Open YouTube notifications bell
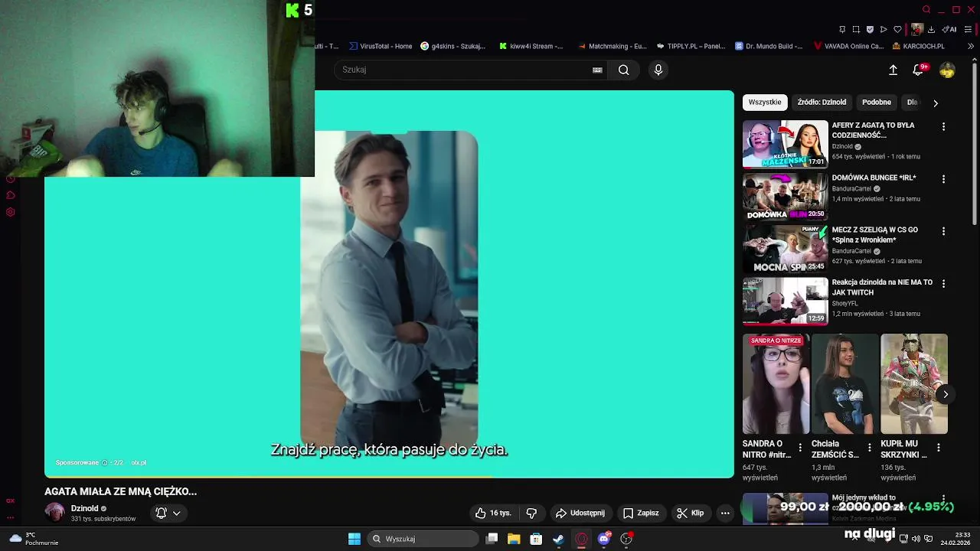 pyautogui.click(x=918, y=70)
